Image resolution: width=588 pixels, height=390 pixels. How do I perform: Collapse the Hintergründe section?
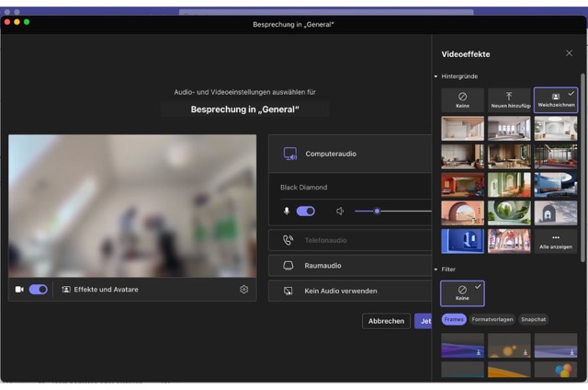(435, 76)
